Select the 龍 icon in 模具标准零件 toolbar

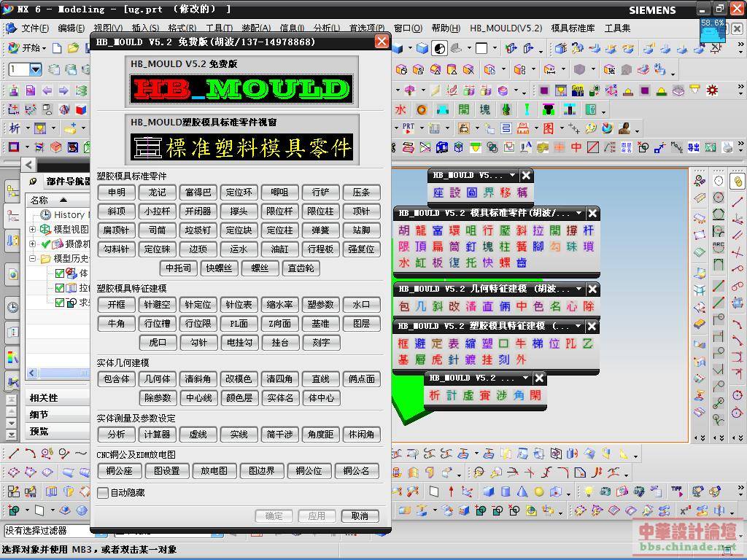coord(421,230)
